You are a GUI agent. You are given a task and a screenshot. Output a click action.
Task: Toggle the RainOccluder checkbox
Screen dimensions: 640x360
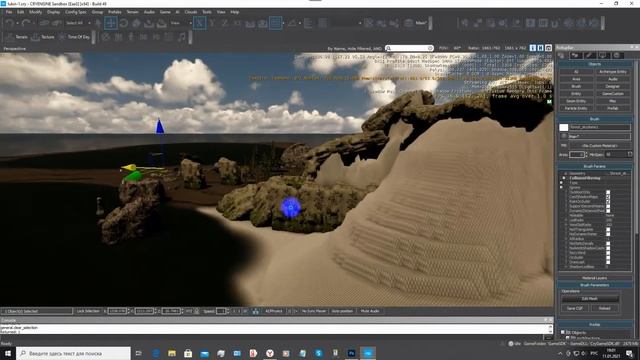[608, 202]
